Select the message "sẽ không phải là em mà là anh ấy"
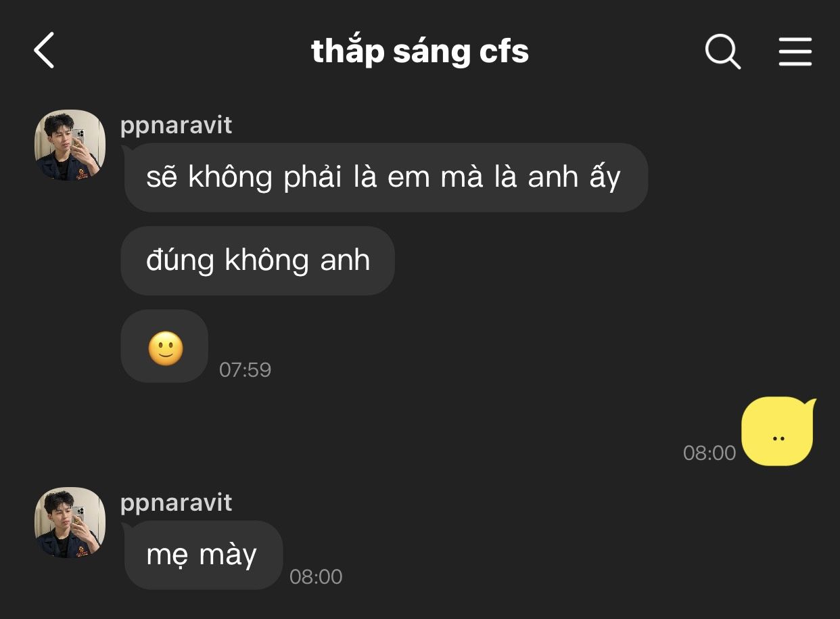The image size is (840, 619). 384,178
